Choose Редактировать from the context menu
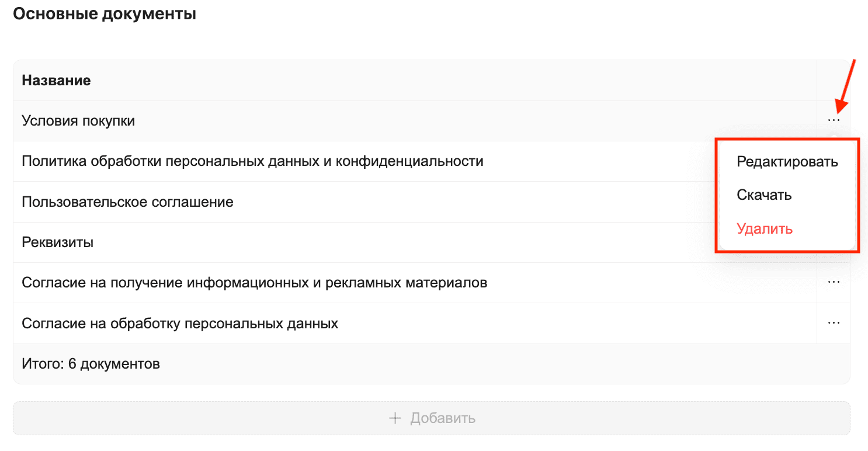This screenshot has height=451, width=868. pyautogui.click(x=787, y=162)
